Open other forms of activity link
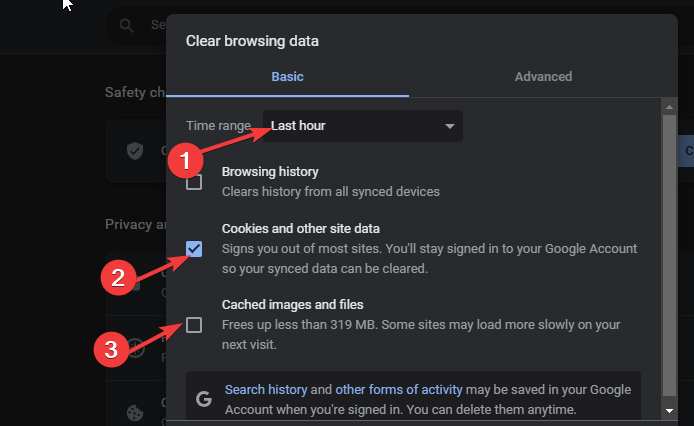 coord(399,390)
